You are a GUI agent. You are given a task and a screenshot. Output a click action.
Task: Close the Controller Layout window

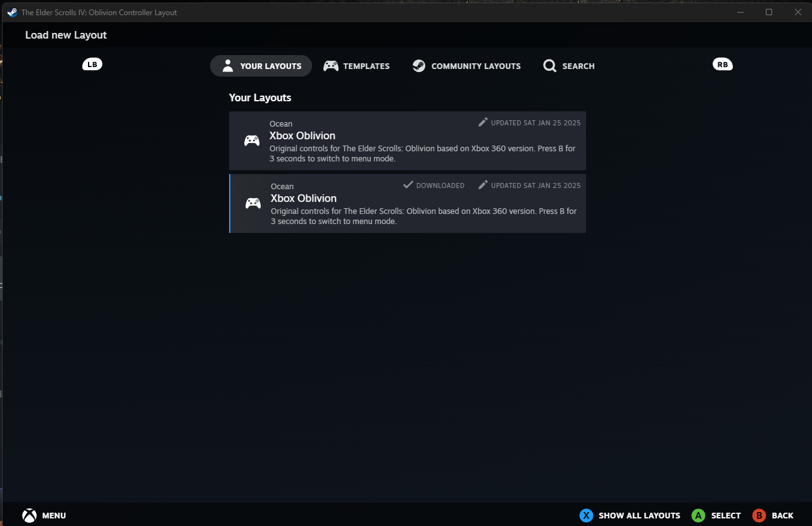[797, 12]
